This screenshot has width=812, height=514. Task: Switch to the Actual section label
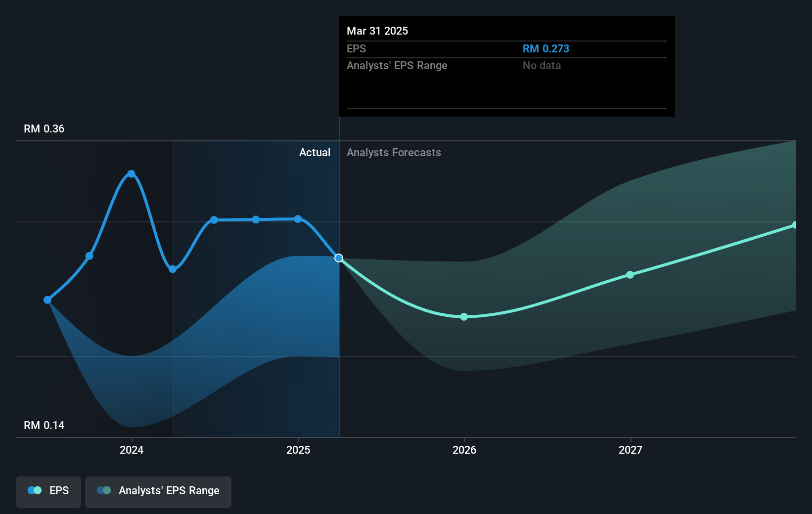tap(315, 152)
